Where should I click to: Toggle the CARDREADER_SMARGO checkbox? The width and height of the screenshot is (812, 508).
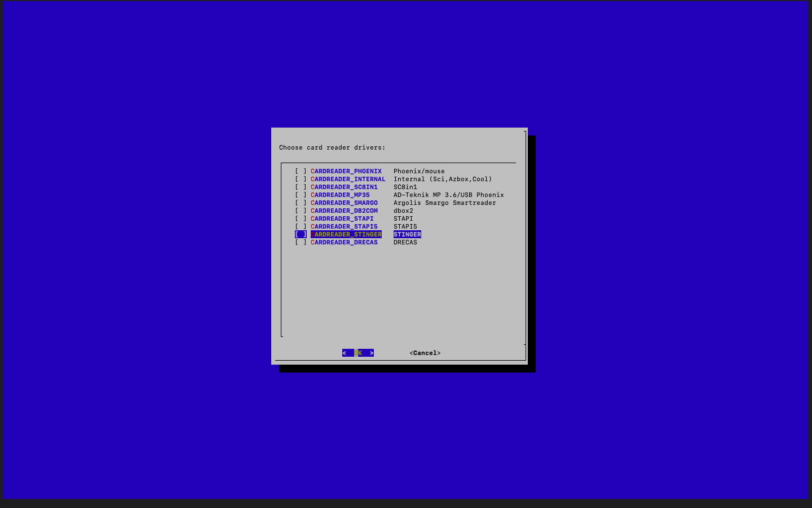click(301, 203)
